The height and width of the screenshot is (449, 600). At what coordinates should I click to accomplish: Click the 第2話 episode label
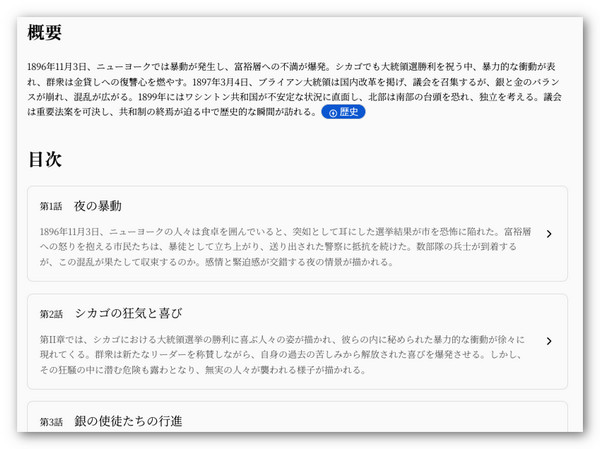(x=51, y=314)
